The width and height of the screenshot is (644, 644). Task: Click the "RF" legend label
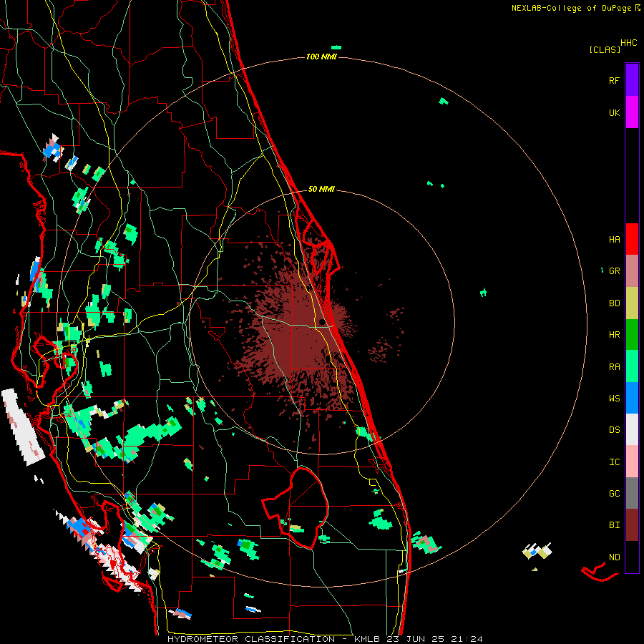[614, 80]
